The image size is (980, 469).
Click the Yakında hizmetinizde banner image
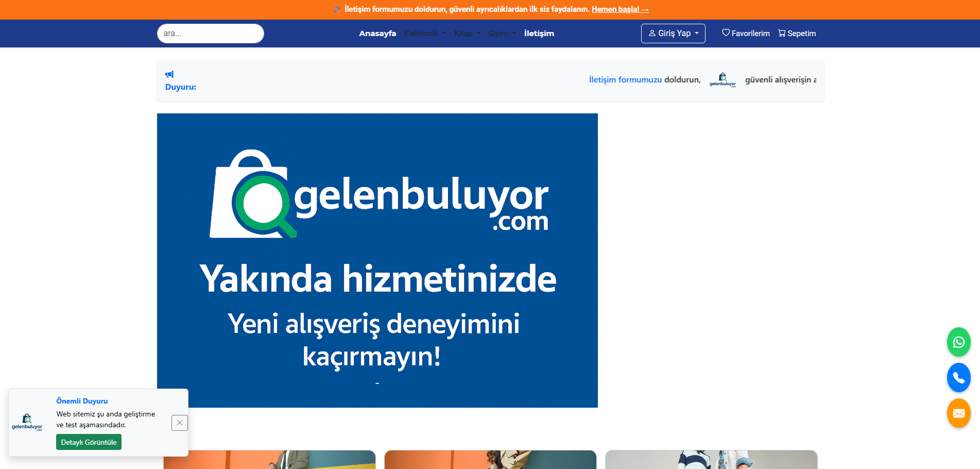[377, 260]
